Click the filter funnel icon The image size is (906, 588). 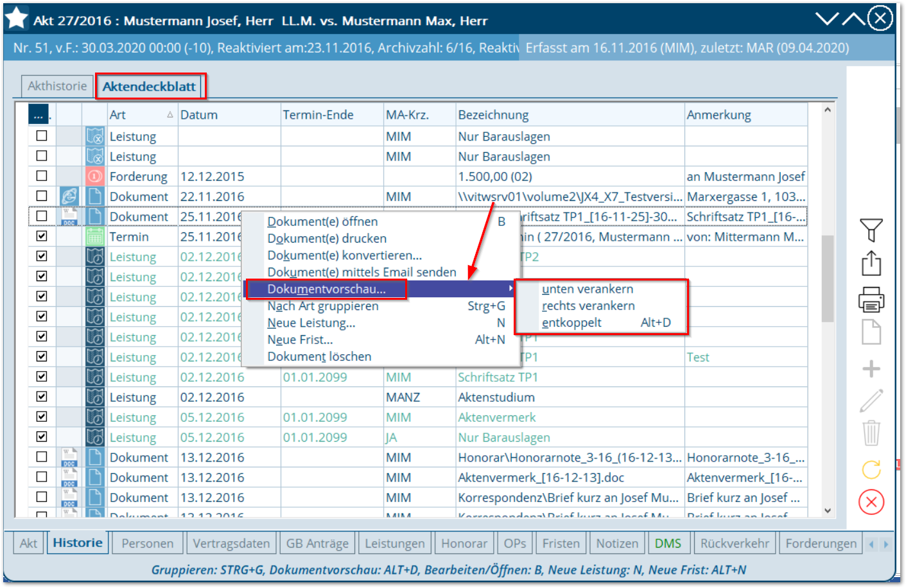click(871, 230)
